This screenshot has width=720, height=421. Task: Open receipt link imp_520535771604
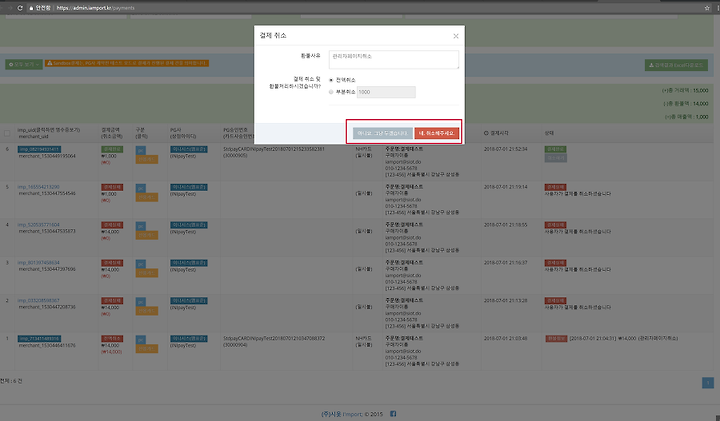point(39,225)
